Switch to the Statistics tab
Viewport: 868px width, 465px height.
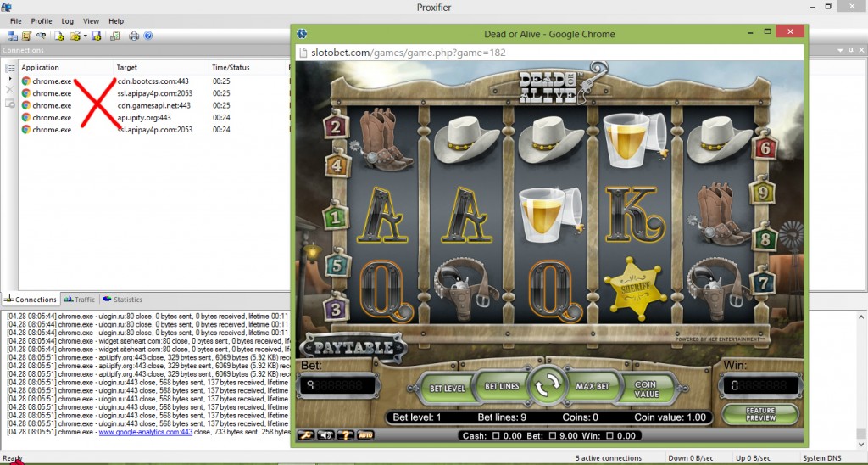click(123, 300)
